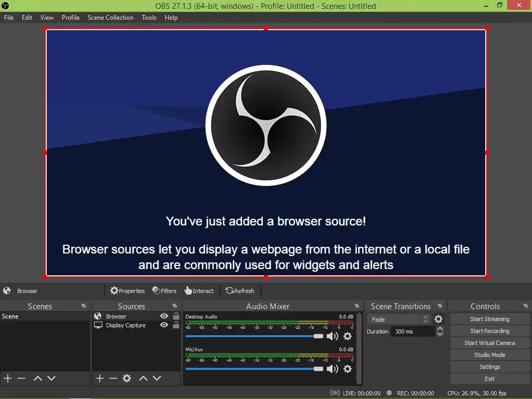Select Scene in Scenes list
Screen dimensions: 532x399
(x=45, y=316)
